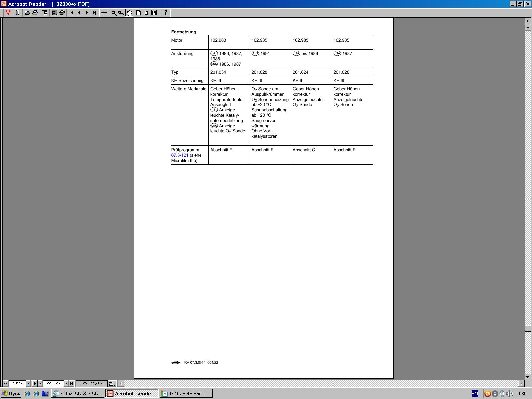Viewport: 532px width, 399px height.
Task: Click the 'AUS 1991' Ausführung cell
Action: click(x=270, y=59)
